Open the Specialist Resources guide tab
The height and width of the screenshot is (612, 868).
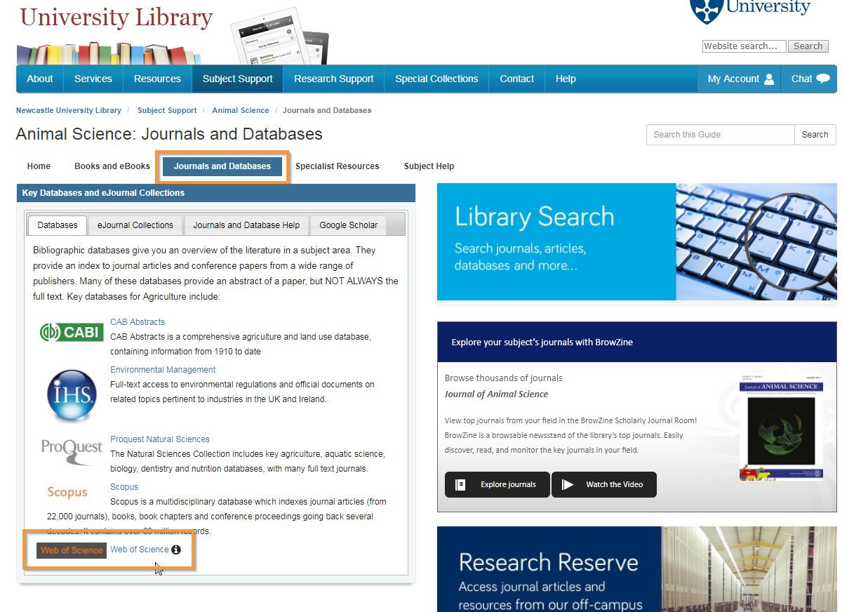tap(337, 166)
